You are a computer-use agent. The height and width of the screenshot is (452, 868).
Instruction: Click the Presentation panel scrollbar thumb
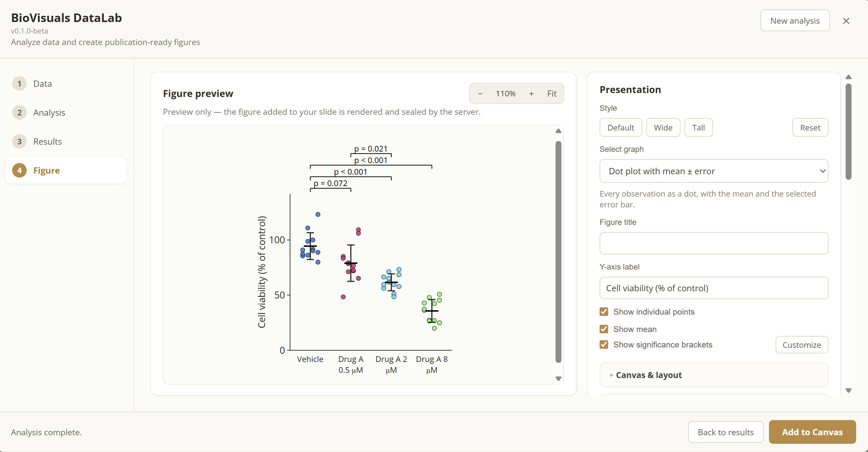pyautogui.click(x=849, y=132)
